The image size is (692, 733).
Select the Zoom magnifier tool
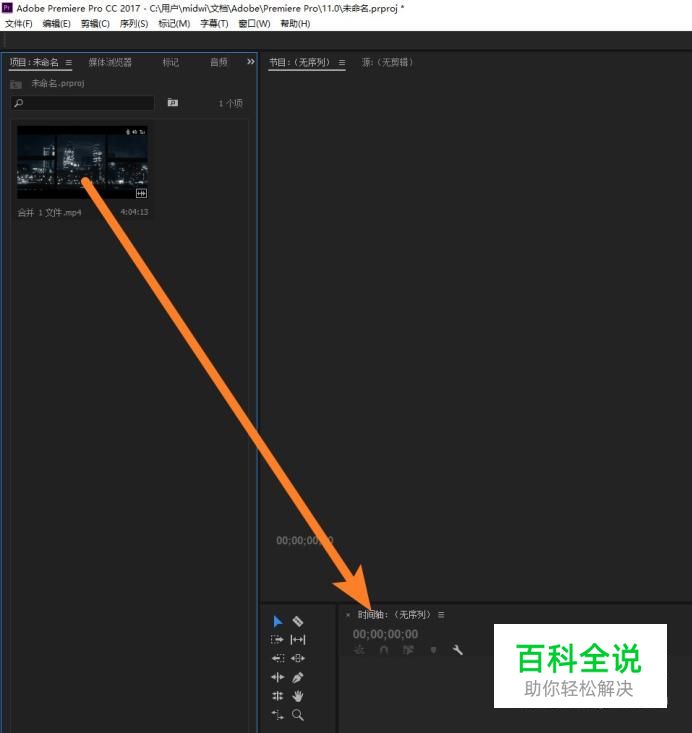click(x=298, y=715)
